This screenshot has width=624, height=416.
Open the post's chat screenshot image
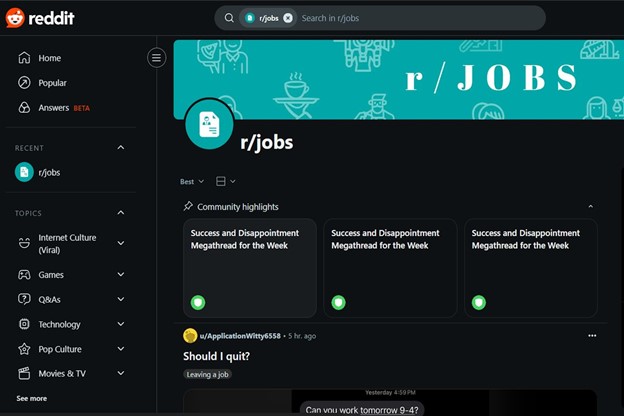click(390, 402)
